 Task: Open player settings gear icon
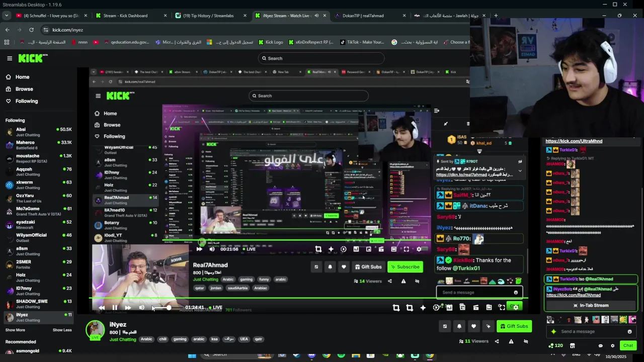click(515, 307)
